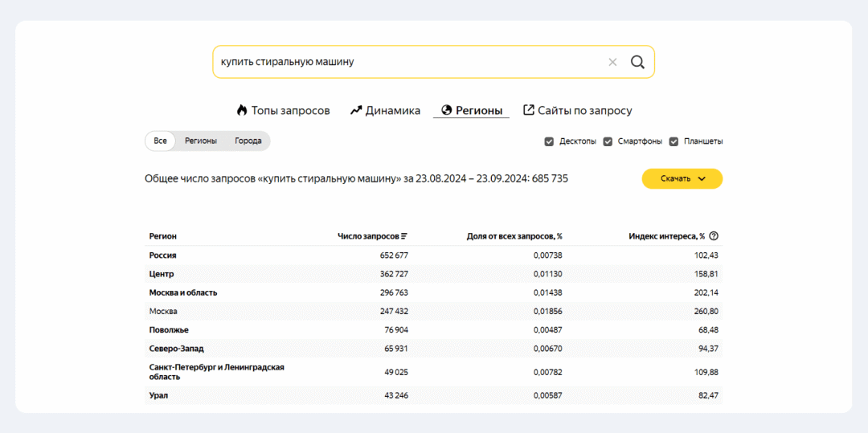Open the Скачать download dropdown
Image resolution: width=868 pixels, height=433 pixels.
click(x=682, y=178)
